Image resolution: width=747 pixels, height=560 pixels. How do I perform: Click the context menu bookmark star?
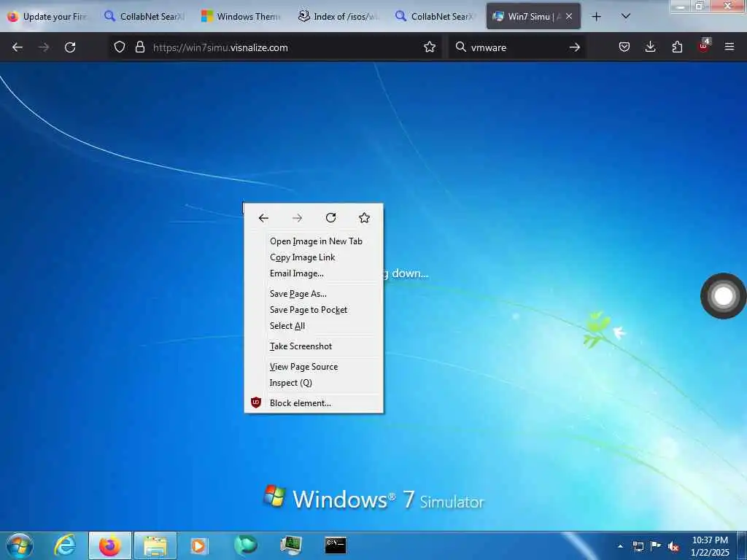coord(365,218)
